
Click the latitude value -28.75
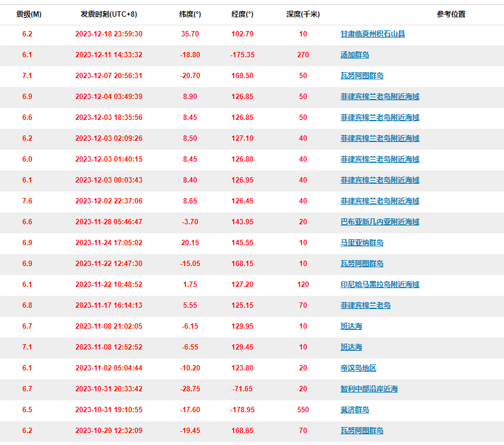tap(190, 390)
